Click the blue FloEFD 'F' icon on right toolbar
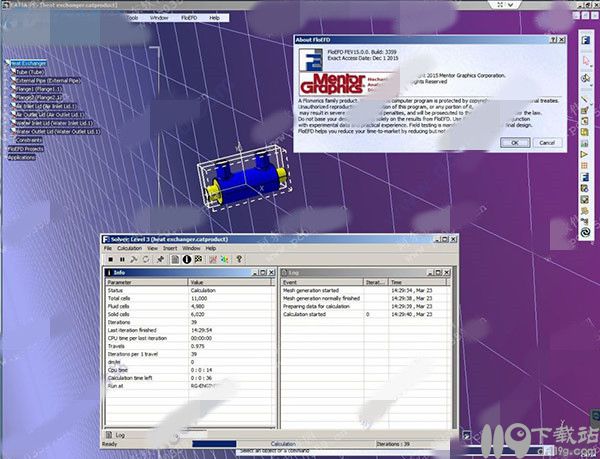600x459 pixels. tap(585, 40)
